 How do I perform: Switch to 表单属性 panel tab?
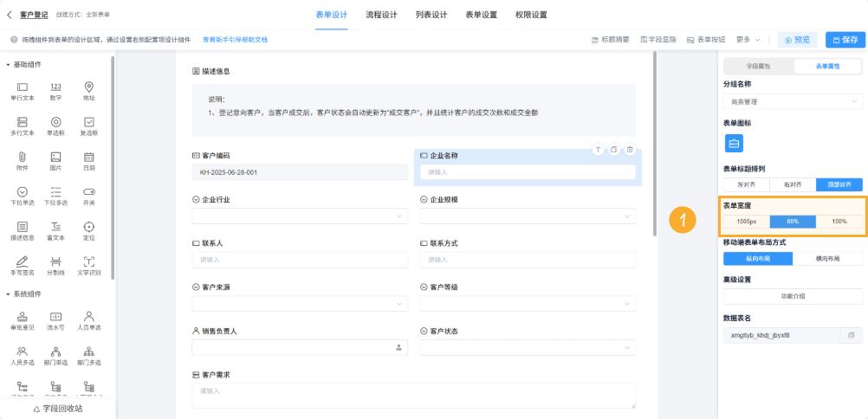point(827,66)
